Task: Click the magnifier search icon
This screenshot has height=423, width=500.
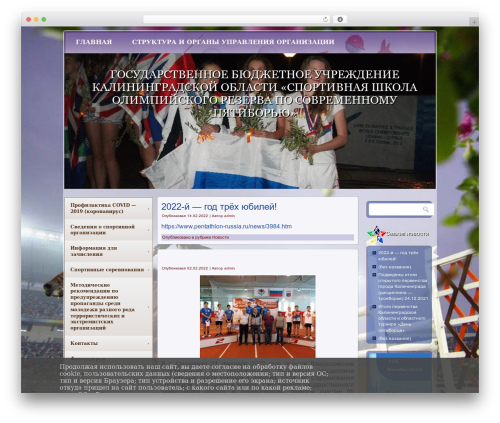Action: 426,209
